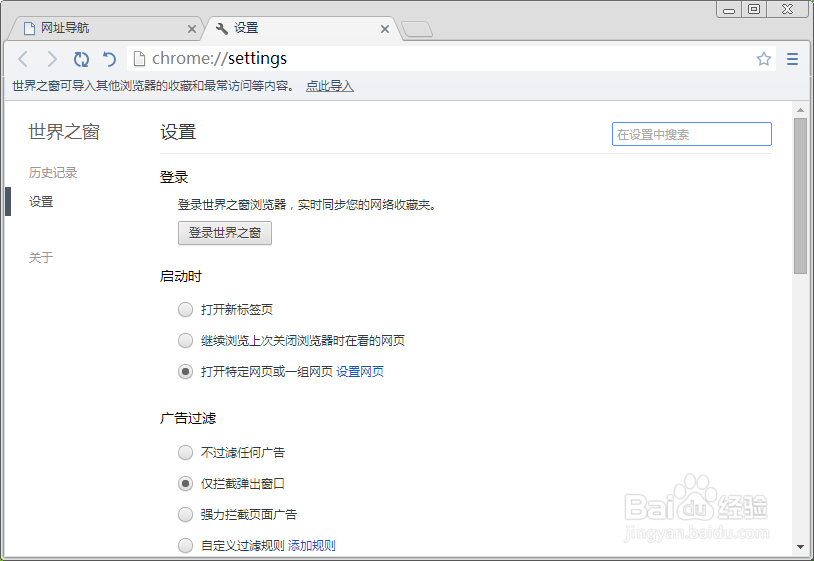The image size is (814, 561).
Task: Close the 网址导航 tab
Action: [x=192, y=29]
